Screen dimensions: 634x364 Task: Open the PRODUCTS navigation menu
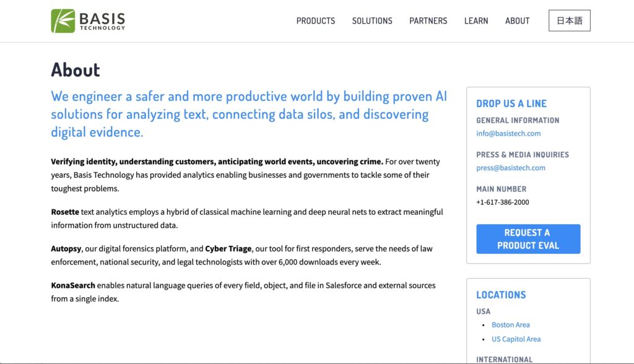(315, 20)
